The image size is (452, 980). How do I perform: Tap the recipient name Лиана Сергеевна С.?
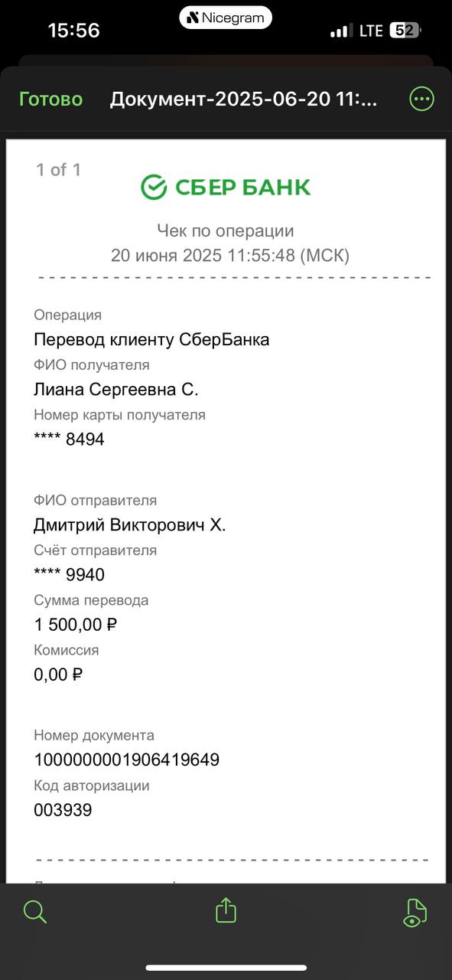[116, 390]
